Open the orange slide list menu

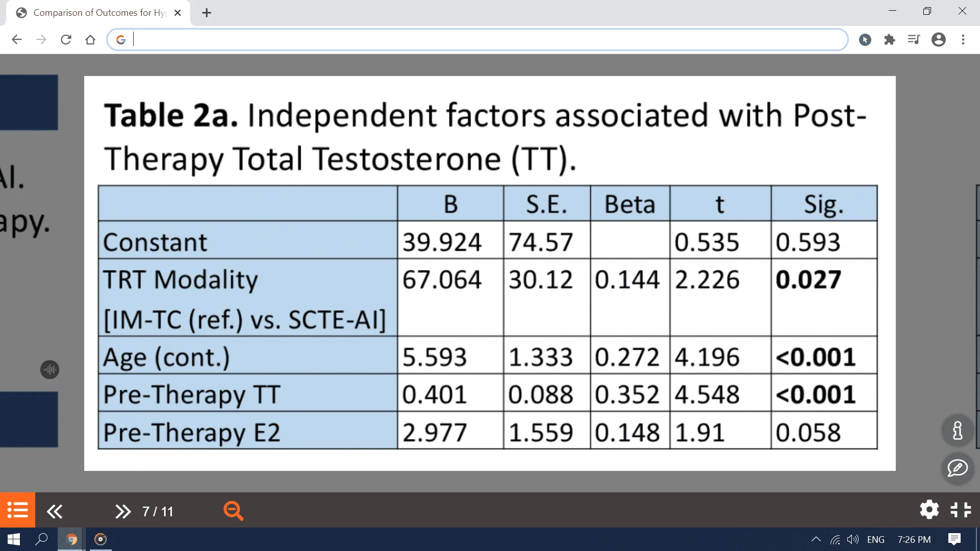click(x=17, y=510)
